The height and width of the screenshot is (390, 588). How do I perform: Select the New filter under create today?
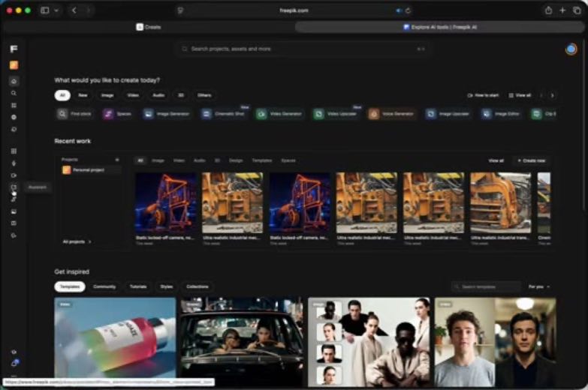[83, 95]
